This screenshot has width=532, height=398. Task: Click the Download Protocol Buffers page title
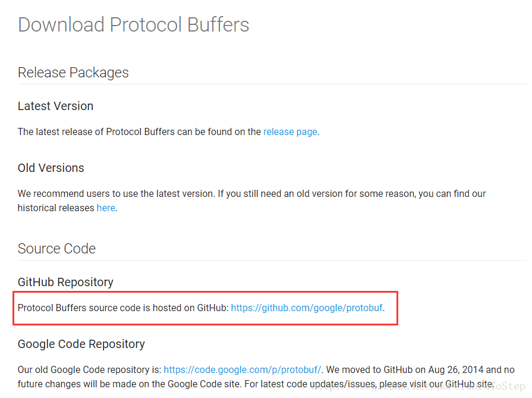(133, 25)
